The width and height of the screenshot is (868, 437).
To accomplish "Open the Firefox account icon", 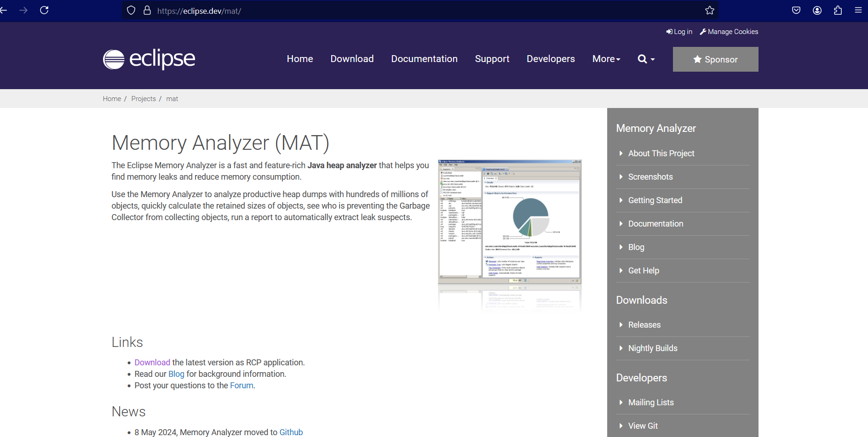I will tap(817, 10).
